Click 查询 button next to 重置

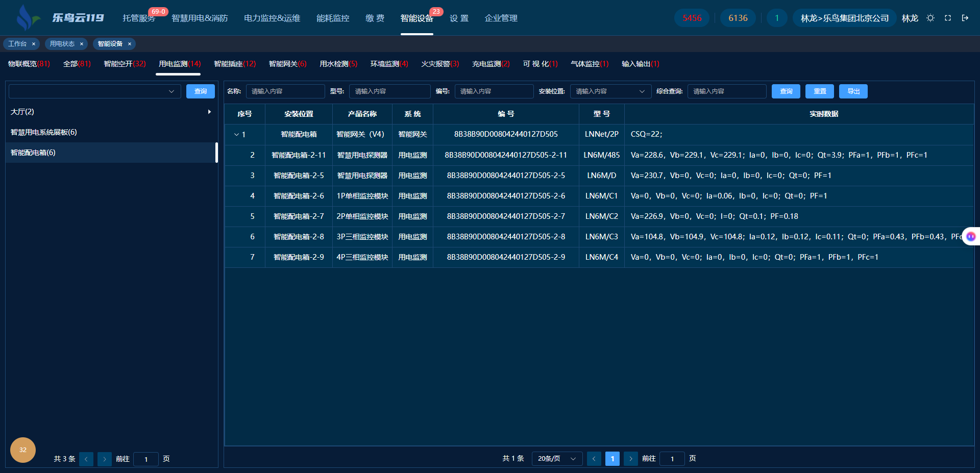pos(786,91)
